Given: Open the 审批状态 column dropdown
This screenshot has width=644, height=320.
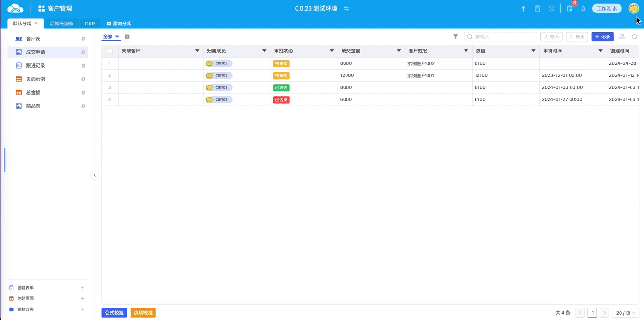Looking at the screenshot, I should pos(332,51).
